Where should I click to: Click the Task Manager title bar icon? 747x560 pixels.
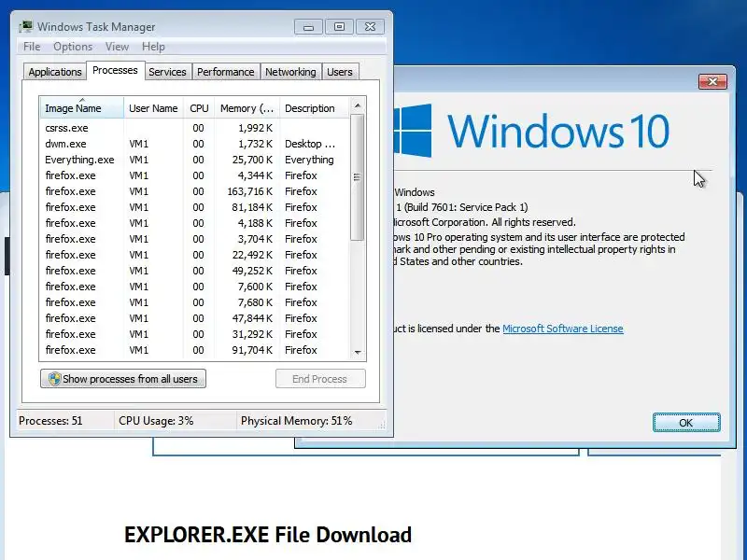pyautogui.click(x=25, y=26)
